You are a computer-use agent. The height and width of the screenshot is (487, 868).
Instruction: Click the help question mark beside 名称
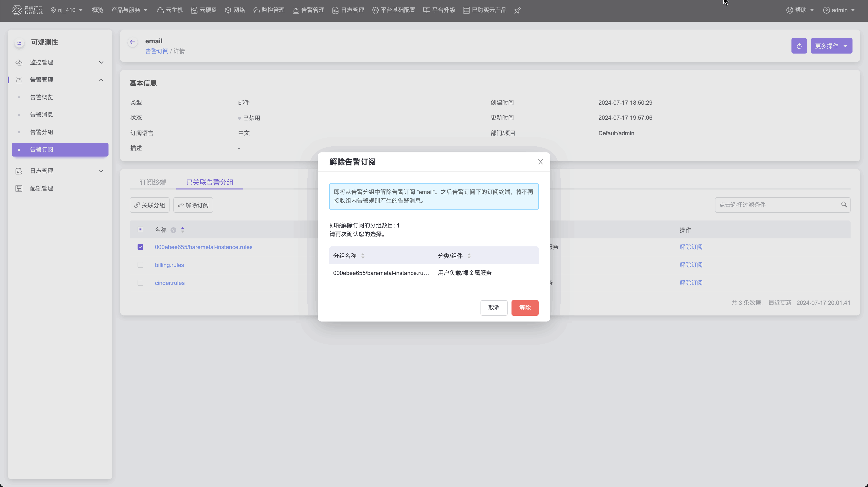(173, 230)
